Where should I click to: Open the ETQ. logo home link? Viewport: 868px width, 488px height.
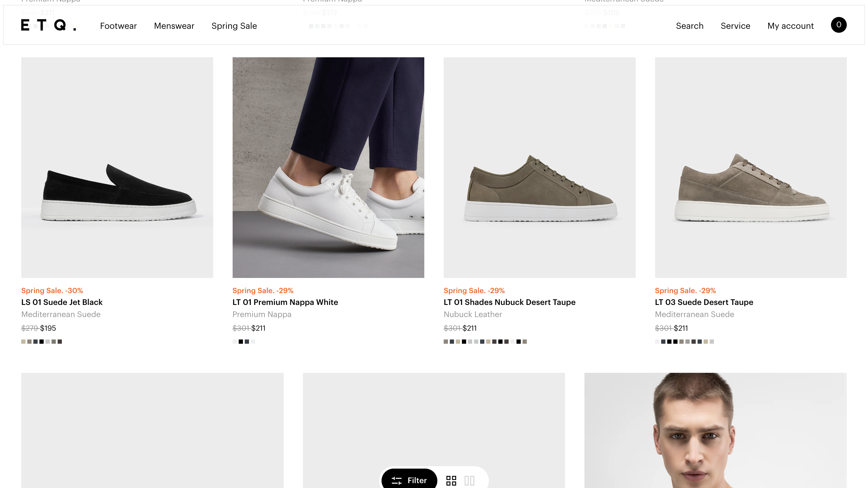click(x=49, y=25)
